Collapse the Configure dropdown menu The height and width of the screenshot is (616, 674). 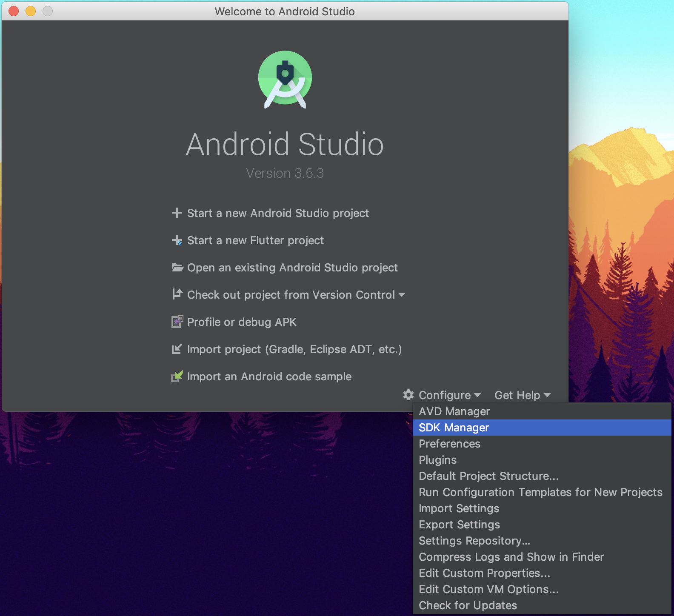450,395
